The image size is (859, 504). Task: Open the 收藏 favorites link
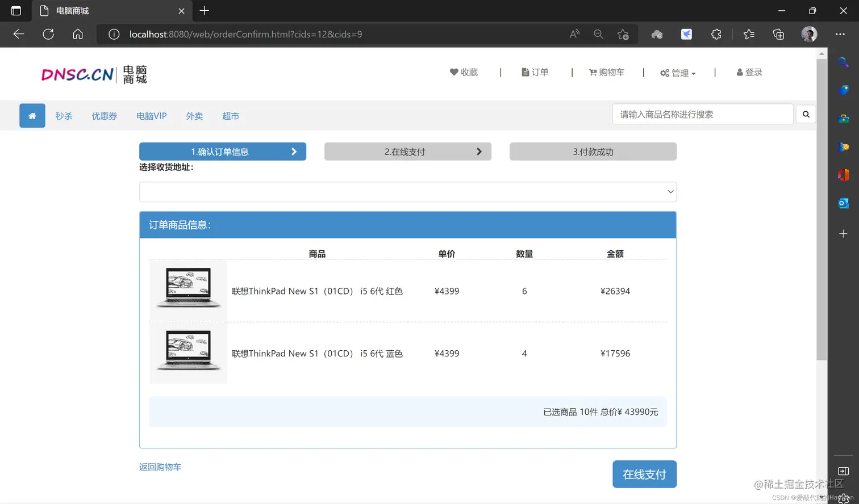click(464, 72)
